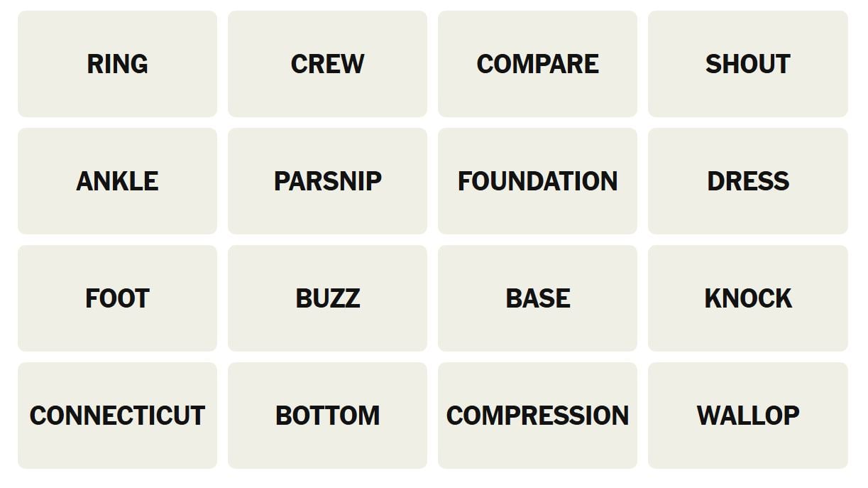Choose the SHOUT tile
The image size is (868, 488).
pyautogui.click(x=748, y=64)
